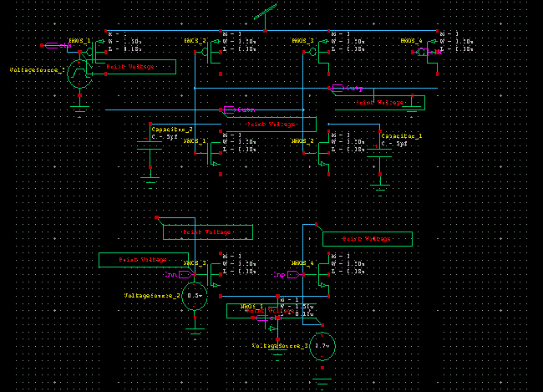Select the NMOS_3 transistor symbol
Viewport: 543px width, 392px height.
[215, 275]
